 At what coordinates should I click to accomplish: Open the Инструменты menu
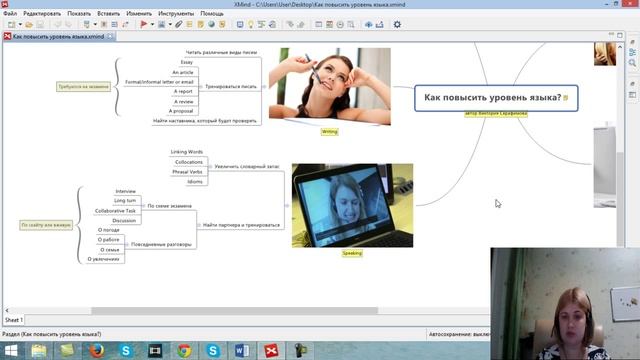pyautogui.click(x=176, y=13)
